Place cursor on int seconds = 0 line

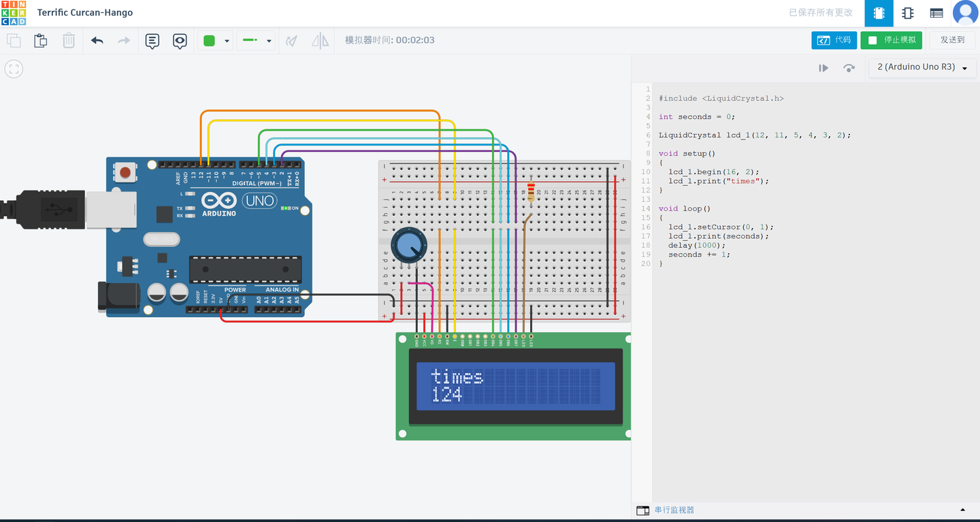click(697, 117)
